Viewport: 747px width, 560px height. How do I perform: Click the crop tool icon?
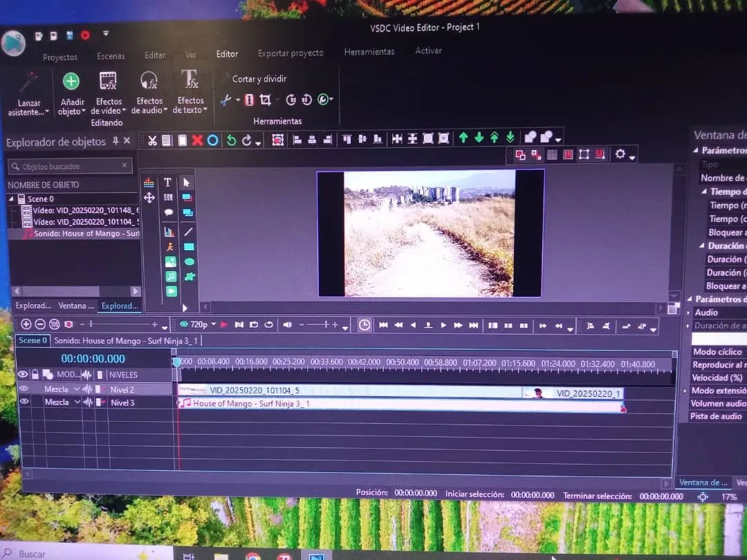[266, 100]
